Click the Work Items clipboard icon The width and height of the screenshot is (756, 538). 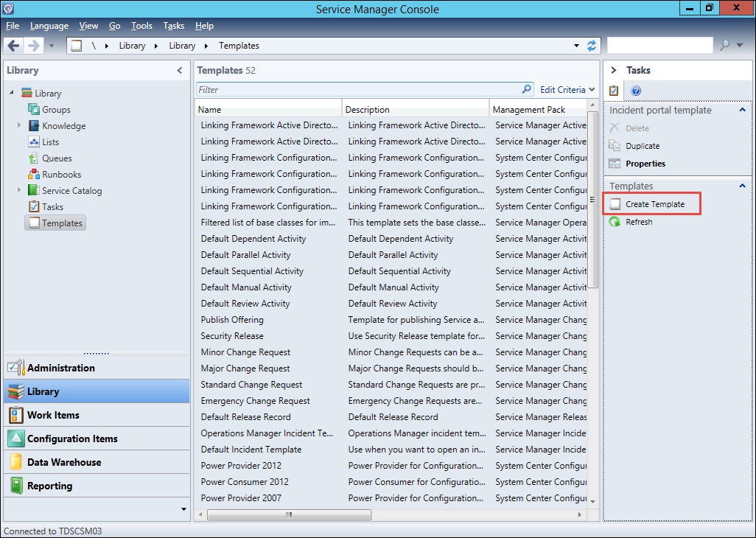[16, 415]
